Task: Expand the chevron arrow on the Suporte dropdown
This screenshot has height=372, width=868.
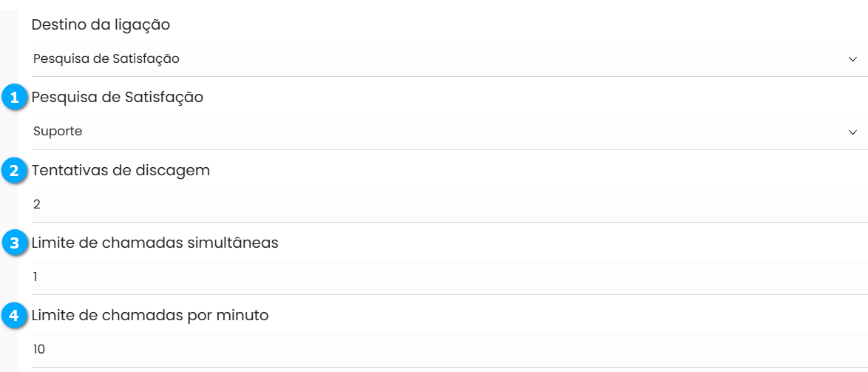Action: [852, 132]
